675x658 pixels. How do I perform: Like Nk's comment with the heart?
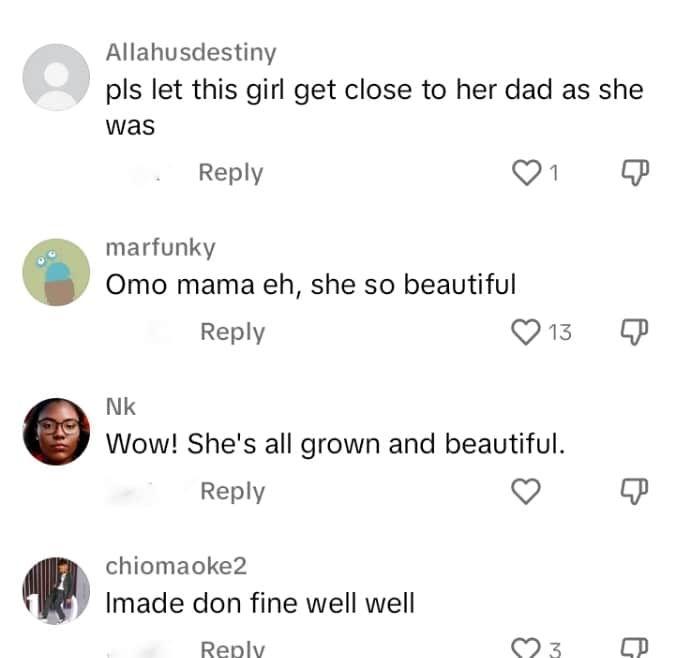click(526, 491)
